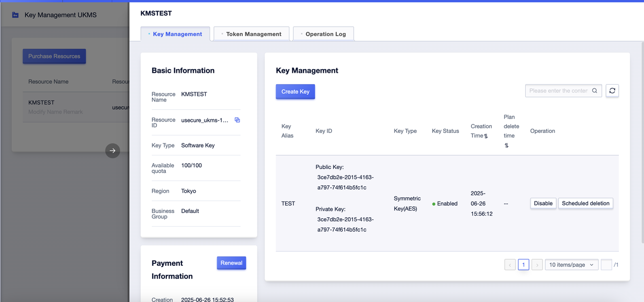The height and width of the screenshot is (302, 644).
Task: Switch to Key Management tab
Action: [175, 34]
